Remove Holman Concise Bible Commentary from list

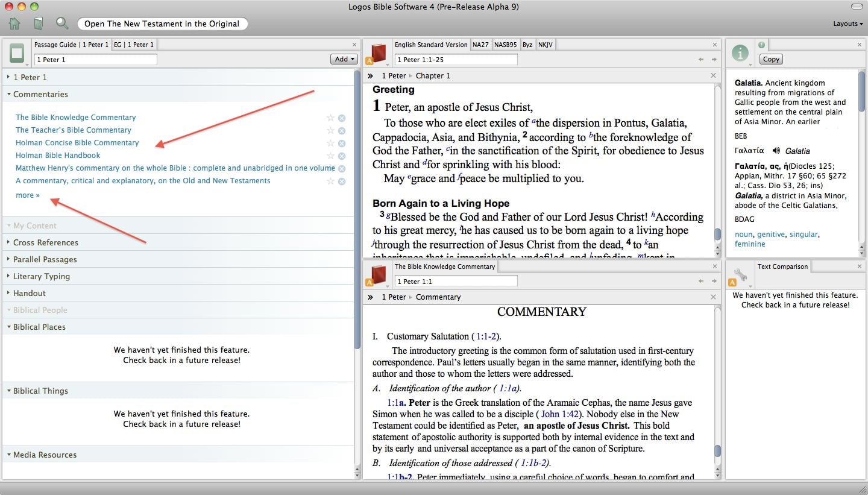tap(342, 143)
